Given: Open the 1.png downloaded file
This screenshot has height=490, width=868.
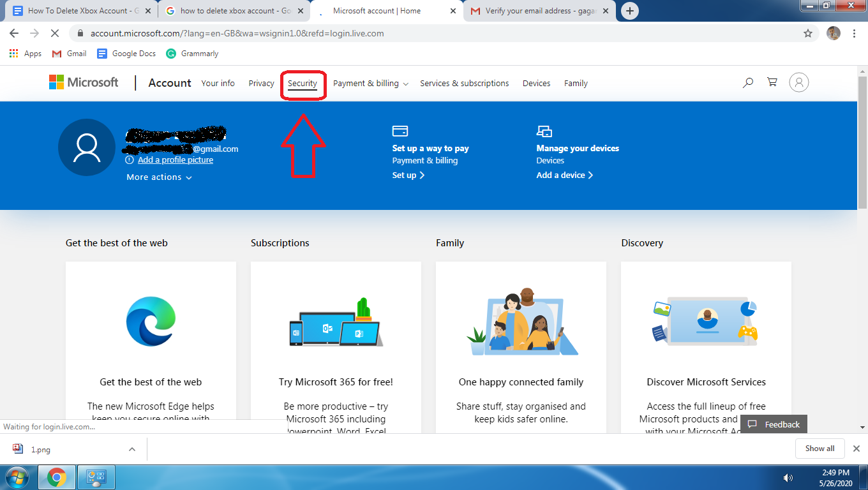Looking at the screenshot, I should point(41,449).
